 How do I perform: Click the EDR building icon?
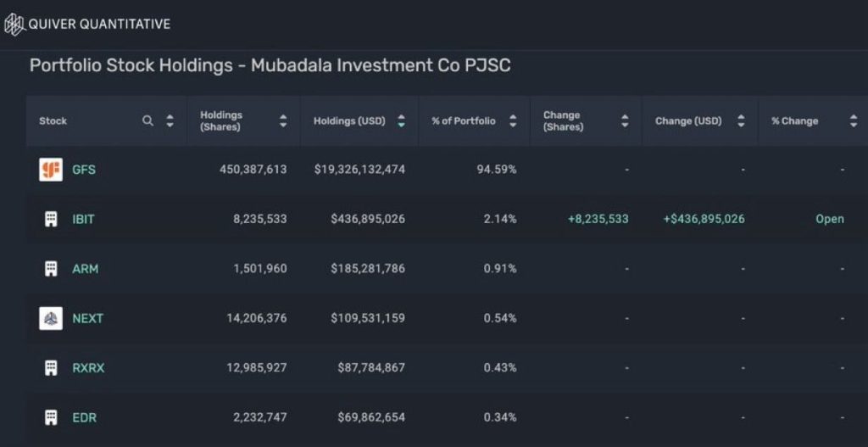[51, 417]
